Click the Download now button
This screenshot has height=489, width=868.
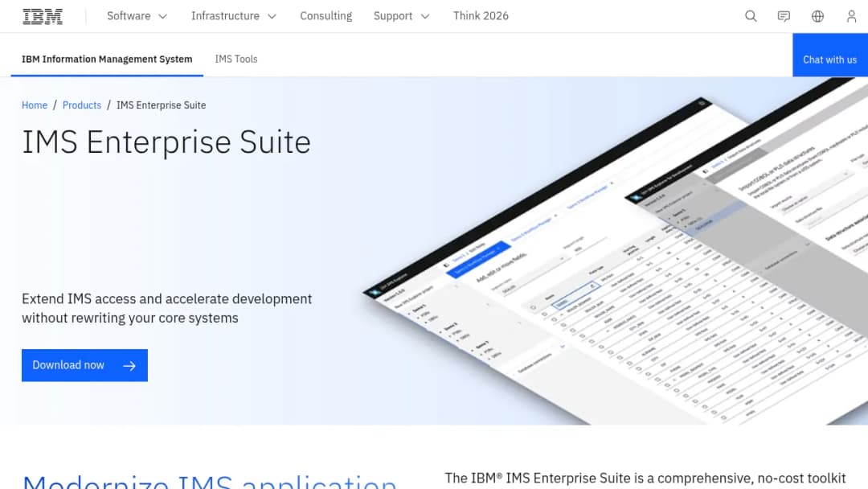tap(84, 365)
